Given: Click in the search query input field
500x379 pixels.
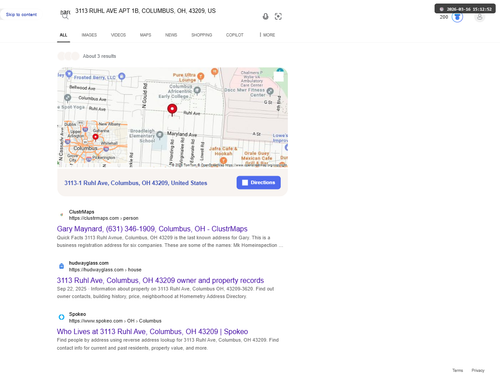Looking at the screenshot, I should tap(167, 11).
